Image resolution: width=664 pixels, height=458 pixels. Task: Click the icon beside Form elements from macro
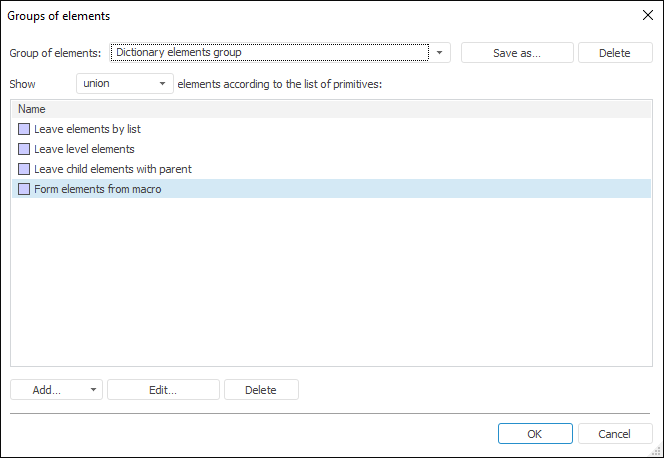(24, 189)
